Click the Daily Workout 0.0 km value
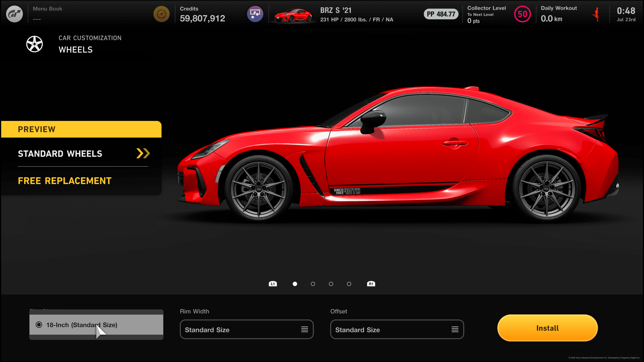644x362 pixels. click(551, 19)
